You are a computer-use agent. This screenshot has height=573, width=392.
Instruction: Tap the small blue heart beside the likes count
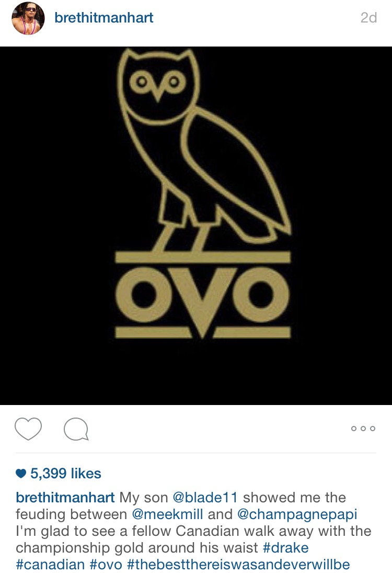tap(21, 474)
